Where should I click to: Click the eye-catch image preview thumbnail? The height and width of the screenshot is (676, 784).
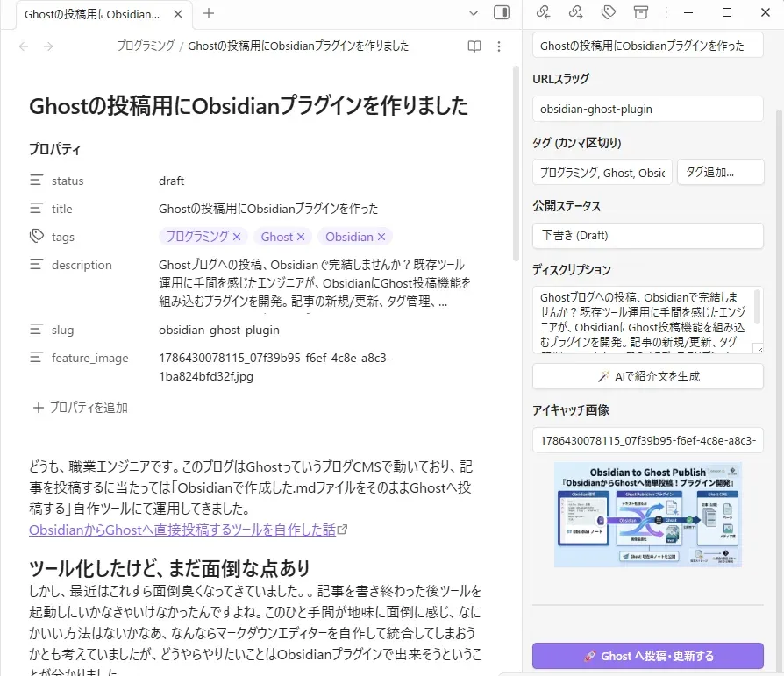pos(647,515)
